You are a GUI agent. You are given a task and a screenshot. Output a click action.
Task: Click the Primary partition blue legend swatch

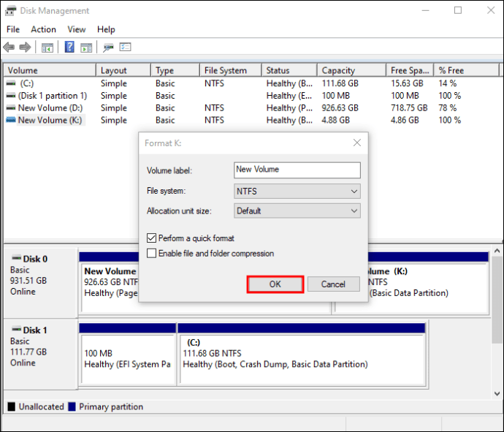tap(72, 407)
